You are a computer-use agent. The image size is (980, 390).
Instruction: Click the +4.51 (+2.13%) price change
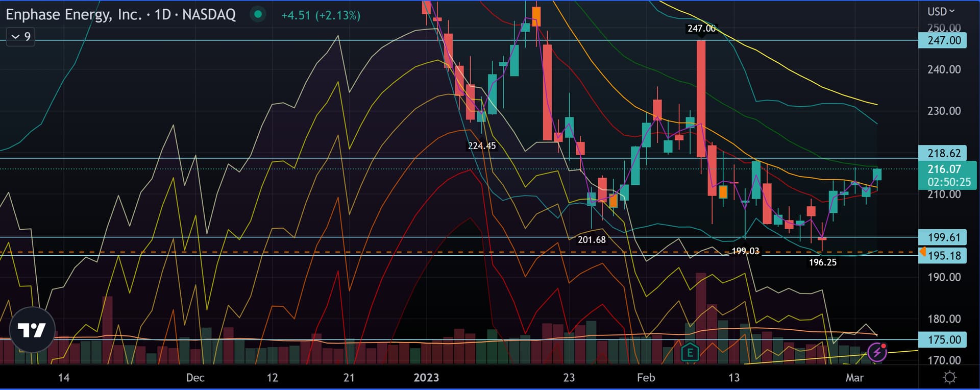321,15
